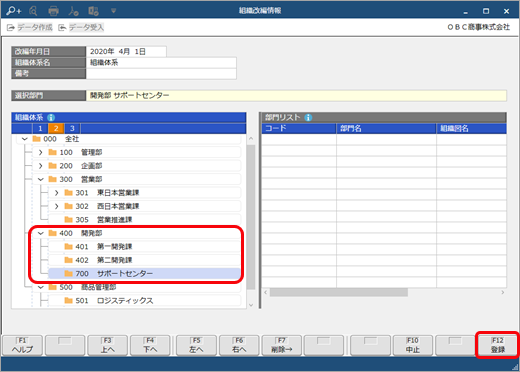
Task: Click the folder icon of 305 営業推進課
Action: pyautogui.click(x=69, y=220)
